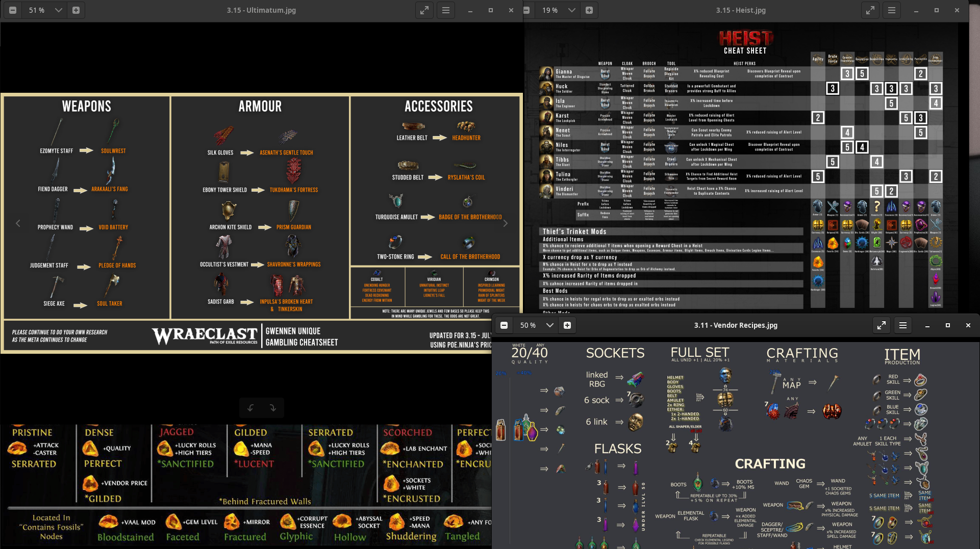Zoom in on the Ultimatum image
980x549 pixels.
click(76, 10)
